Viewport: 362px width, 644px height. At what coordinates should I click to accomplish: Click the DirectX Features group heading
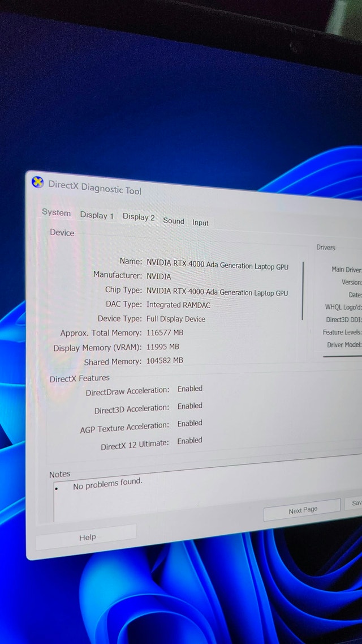coord(80,378)
